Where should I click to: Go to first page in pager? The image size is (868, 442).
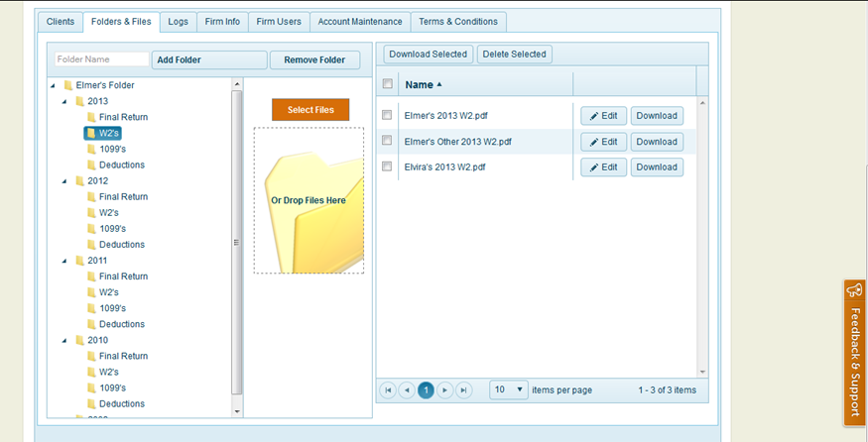(x=388, y=390)
